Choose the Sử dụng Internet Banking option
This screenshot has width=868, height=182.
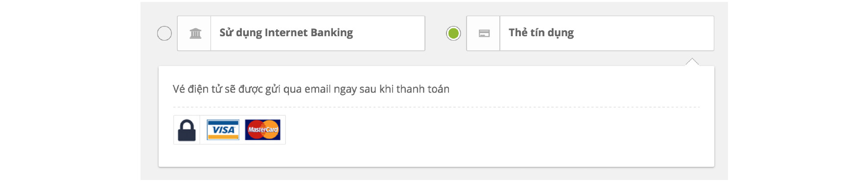[x=301, y=33]
